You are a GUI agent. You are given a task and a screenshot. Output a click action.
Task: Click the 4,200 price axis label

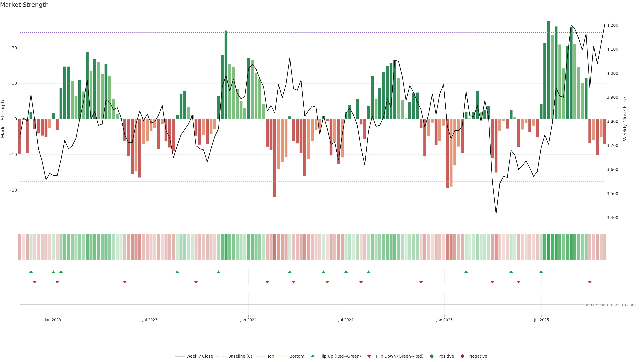click(612, 25)
